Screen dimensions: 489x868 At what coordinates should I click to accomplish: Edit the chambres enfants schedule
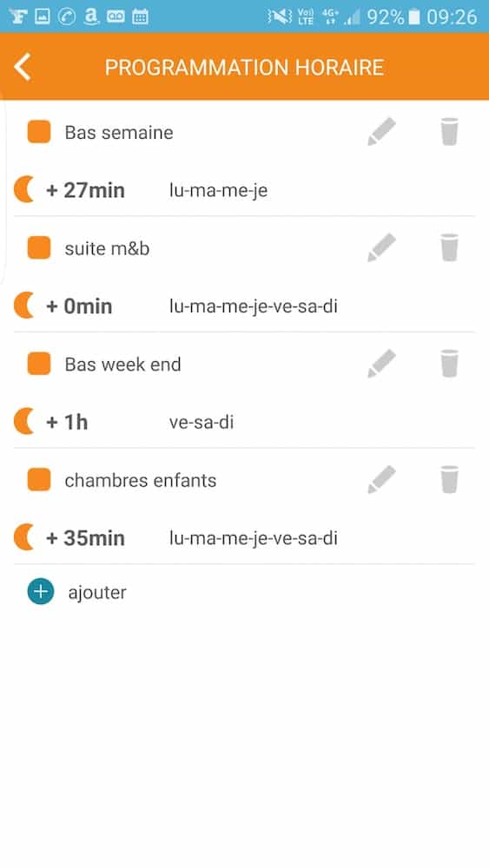coord(381,479)
